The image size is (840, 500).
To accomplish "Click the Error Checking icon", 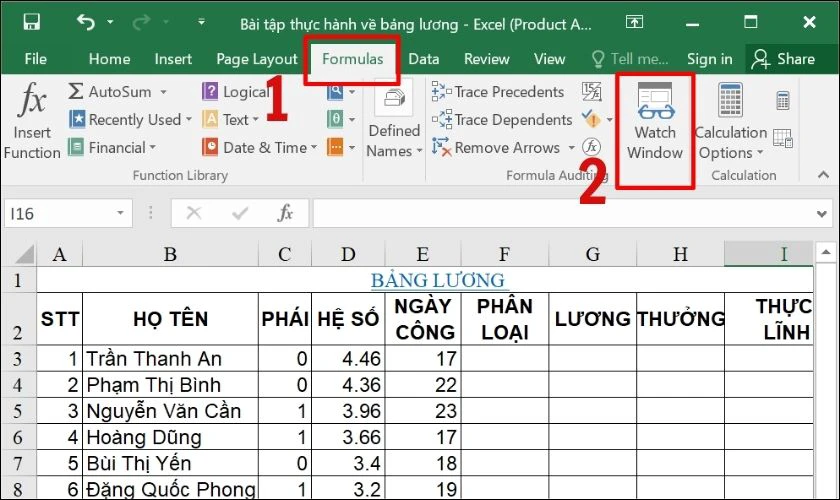I will 591,120.
